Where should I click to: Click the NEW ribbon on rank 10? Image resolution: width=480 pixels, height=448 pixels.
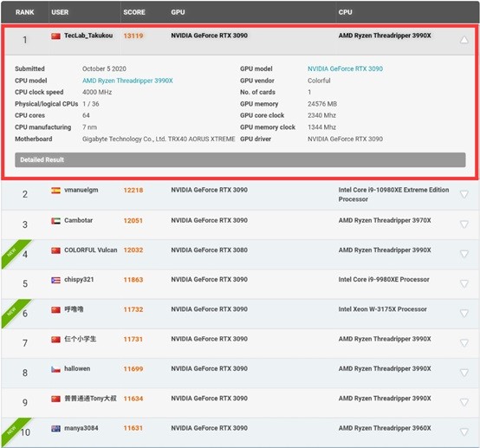[11, 430]
